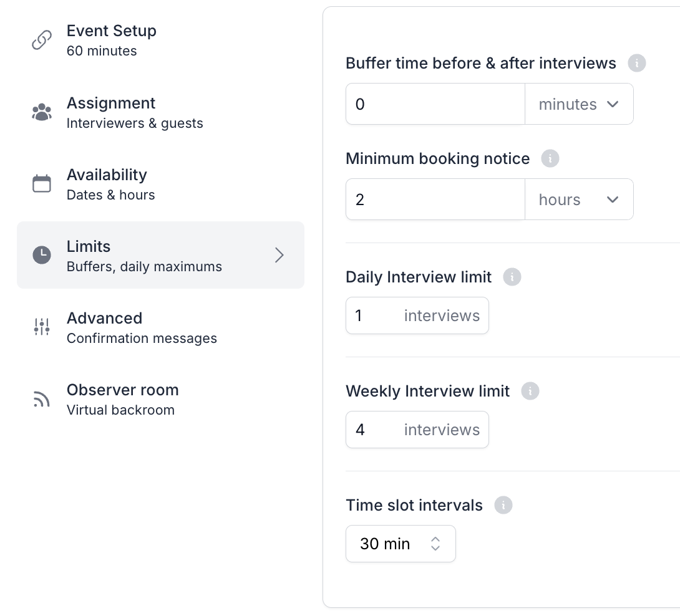Click the buffer time value field
This screenshot has width=680, height=616.
pyautogui.click(x=435, y=104)
